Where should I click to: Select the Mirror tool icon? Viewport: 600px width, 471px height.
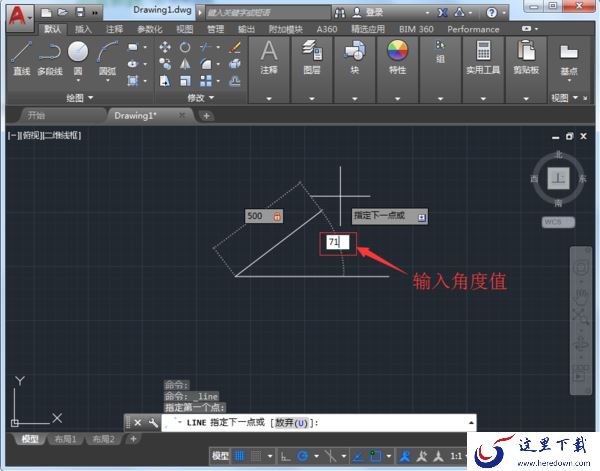pos(185,64)
